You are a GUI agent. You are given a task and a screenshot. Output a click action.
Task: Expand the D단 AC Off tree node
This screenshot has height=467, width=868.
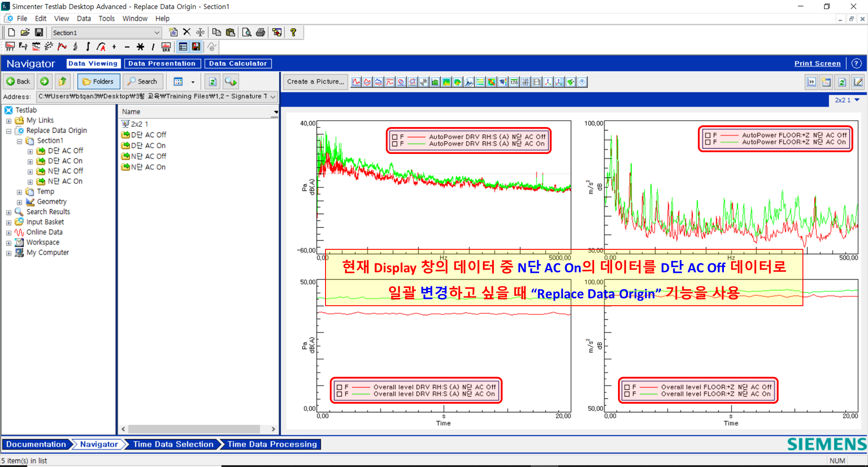[30, 151]
